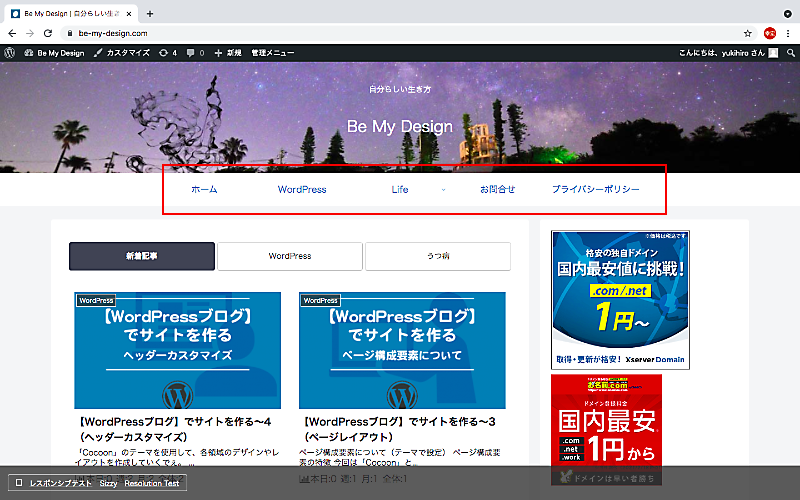Click admin bar search magnifier icon

pos(790,53)
